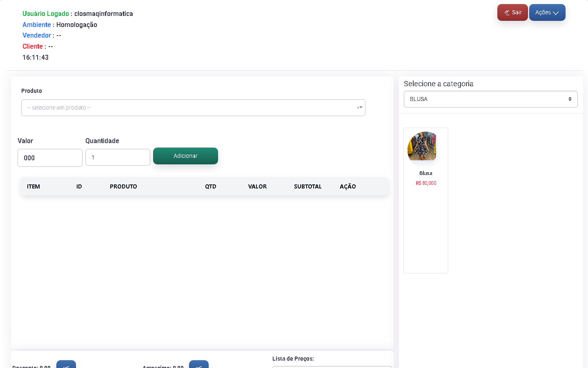This screenshot has height=368, width=588.
Task: Click the ITEM column header
Action: click(x=33, y=186)
